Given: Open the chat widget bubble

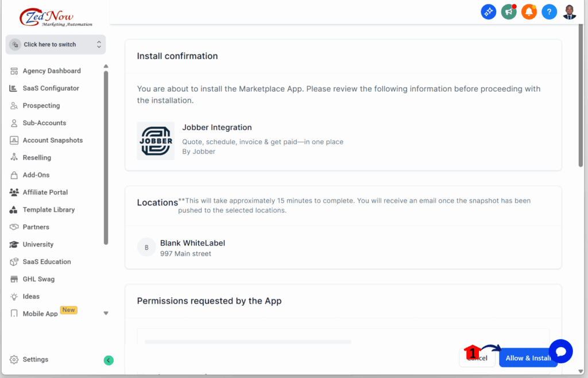Looking at the screenshot, I should [561, 351].
